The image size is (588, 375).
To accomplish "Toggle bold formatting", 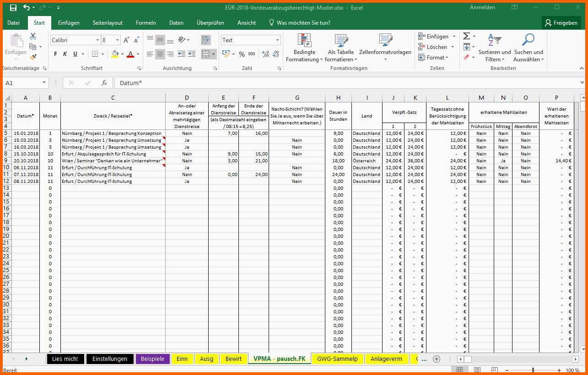I will (x=55, y=54).
